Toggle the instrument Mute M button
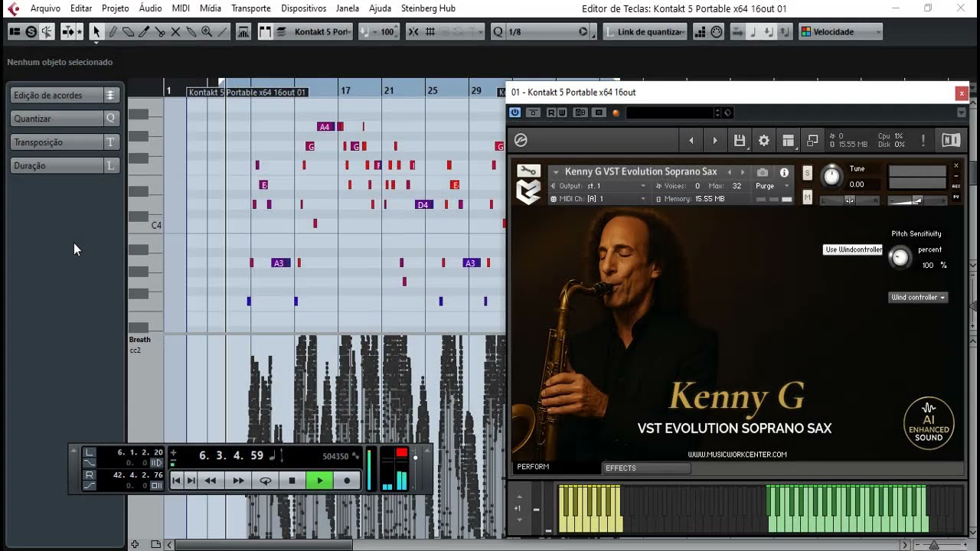This screenshot has height=551, width=980. (807, 197)
